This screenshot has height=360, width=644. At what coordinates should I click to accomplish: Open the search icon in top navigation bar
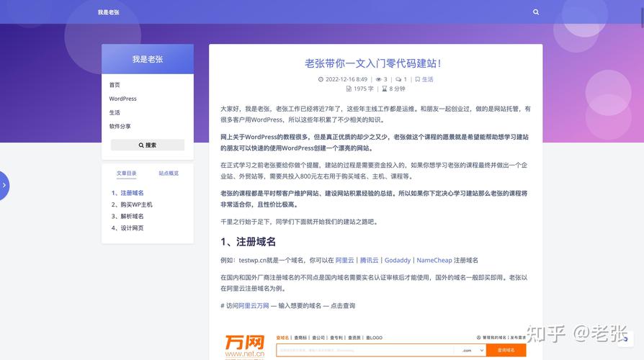coord(535,12)
